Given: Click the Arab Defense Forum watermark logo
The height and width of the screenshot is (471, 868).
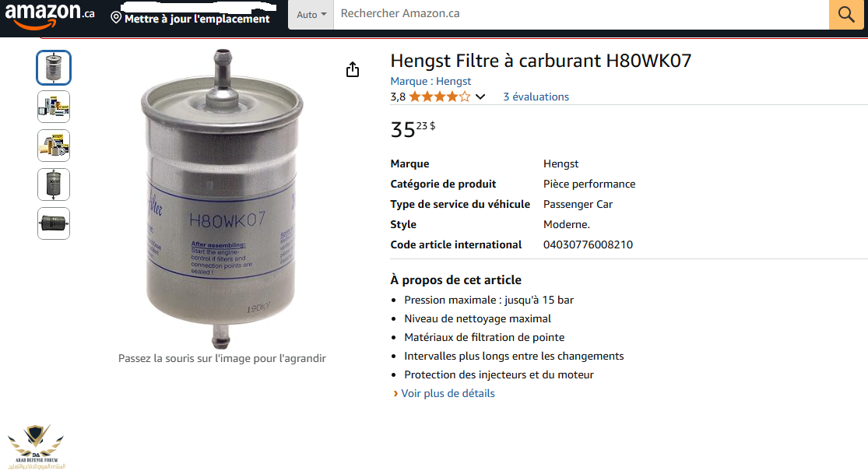Looking at the screenshot, I should click(36, 447).
